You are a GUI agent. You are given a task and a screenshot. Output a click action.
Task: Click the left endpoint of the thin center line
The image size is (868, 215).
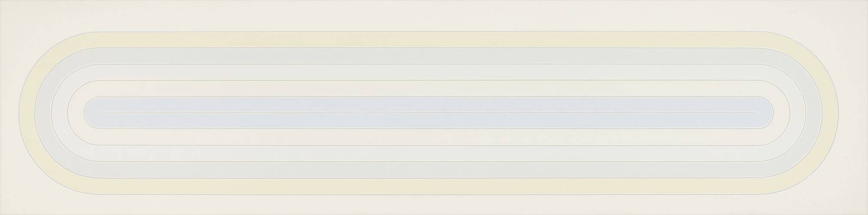(x=100, y=113)
